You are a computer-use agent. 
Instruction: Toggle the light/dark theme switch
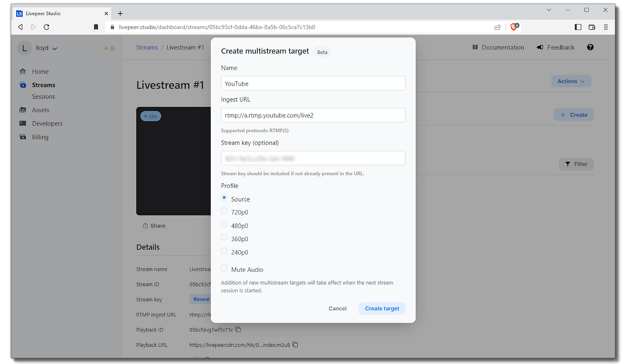coord(109,48)
